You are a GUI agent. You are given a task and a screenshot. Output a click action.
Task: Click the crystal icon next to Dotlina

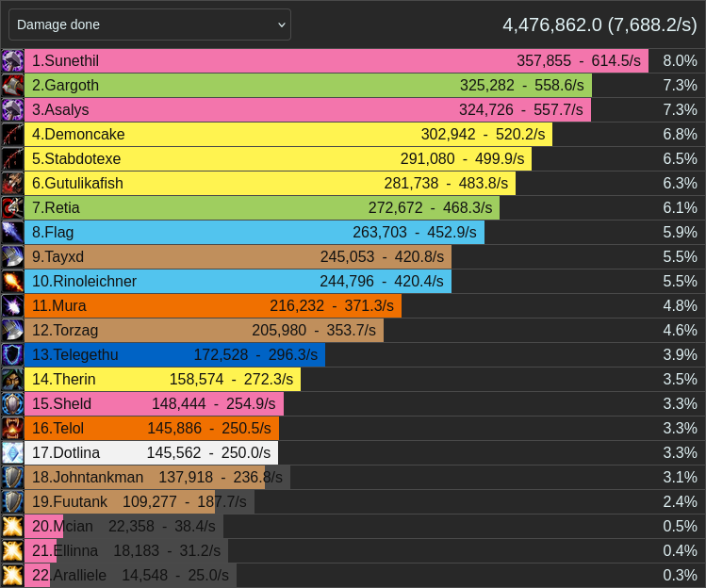pos(12,452)
